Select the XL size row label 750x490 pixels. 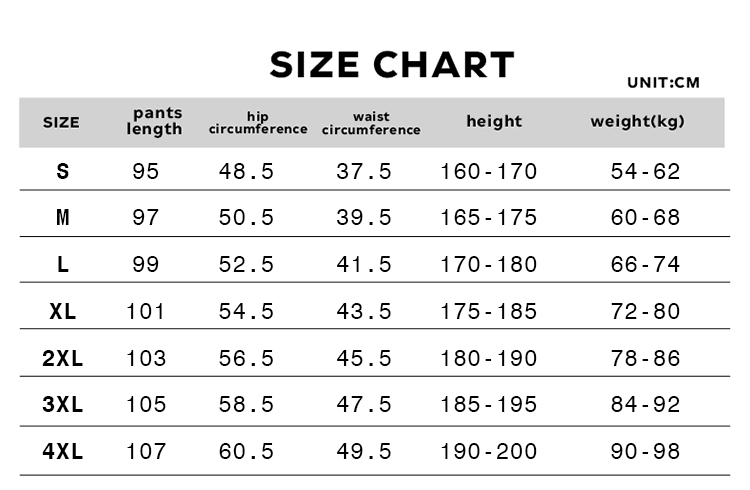click(63, 312)
